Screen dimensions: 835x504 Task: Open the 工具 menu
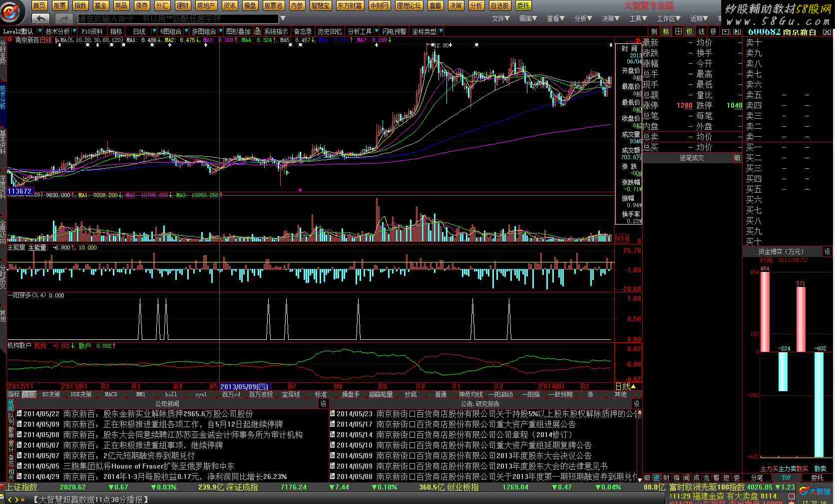click(x=638, y=18)
